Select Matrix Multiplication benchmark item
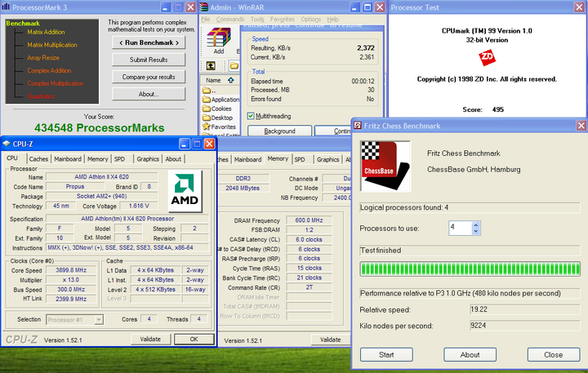 52,45
